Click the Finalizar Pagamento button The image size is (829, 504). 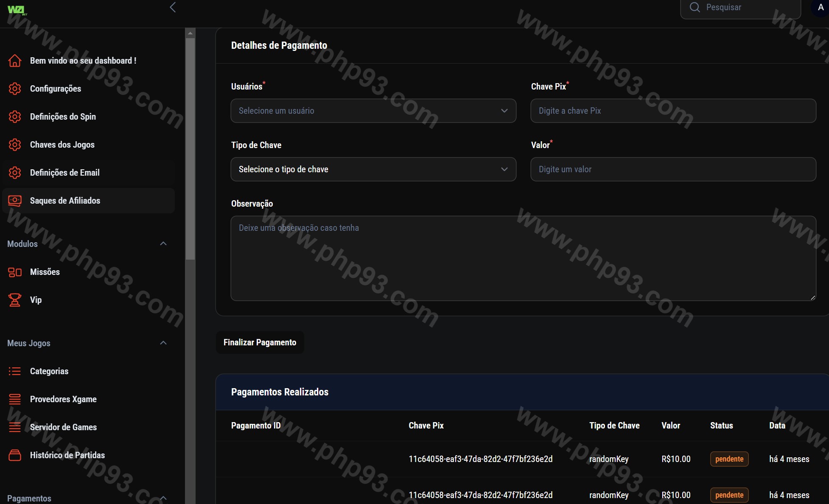click(260, 342)
